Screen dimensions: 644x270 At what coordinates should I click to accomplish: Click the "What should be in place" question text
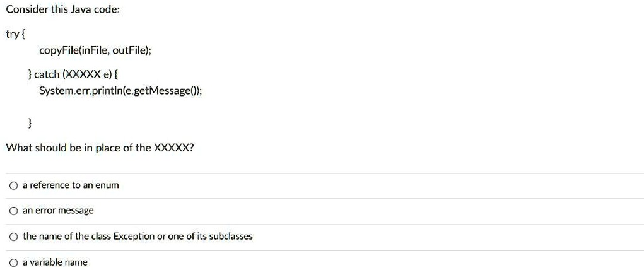pyautogui.click(x=100, y=148)
